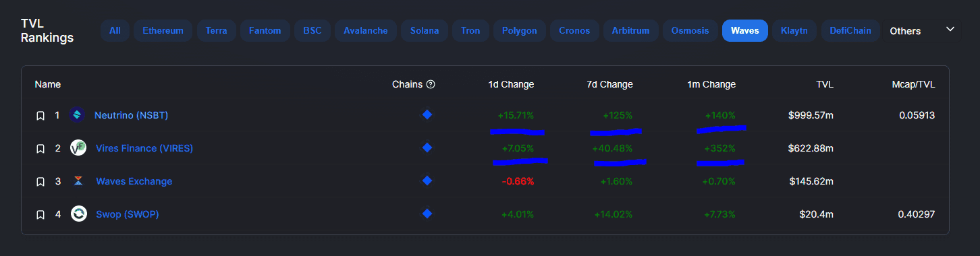Click Waves Exchange +1.60% 7d change
This screenshot has width=980, height=256.
pos(617,181)
